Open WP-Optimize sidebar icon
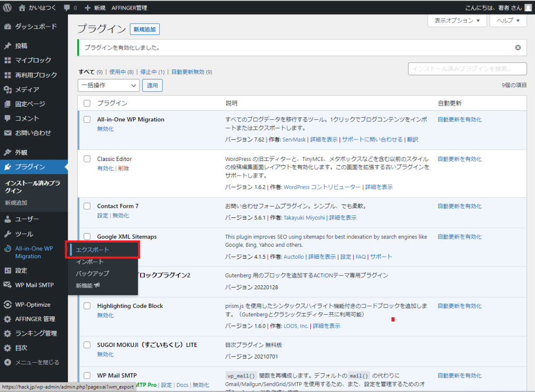The height and width of the screenshot is (392, 535). coord(7,304)
